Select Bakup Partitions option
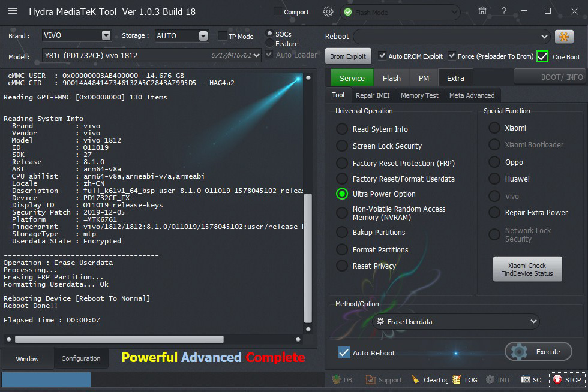The height and width of the screenshot is (392, 588). coord(341,232)
